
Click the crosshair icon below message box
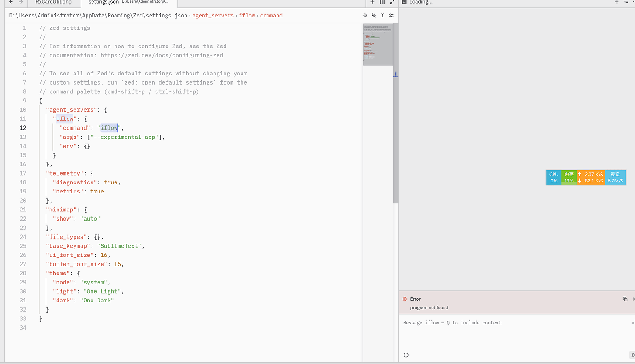(x=406, y=355)
